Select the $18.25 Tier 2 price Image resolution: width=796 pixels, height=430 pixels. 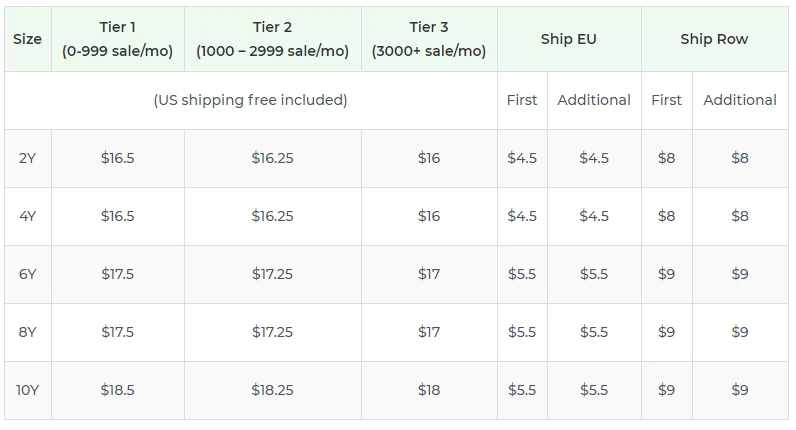pos(272,390)
